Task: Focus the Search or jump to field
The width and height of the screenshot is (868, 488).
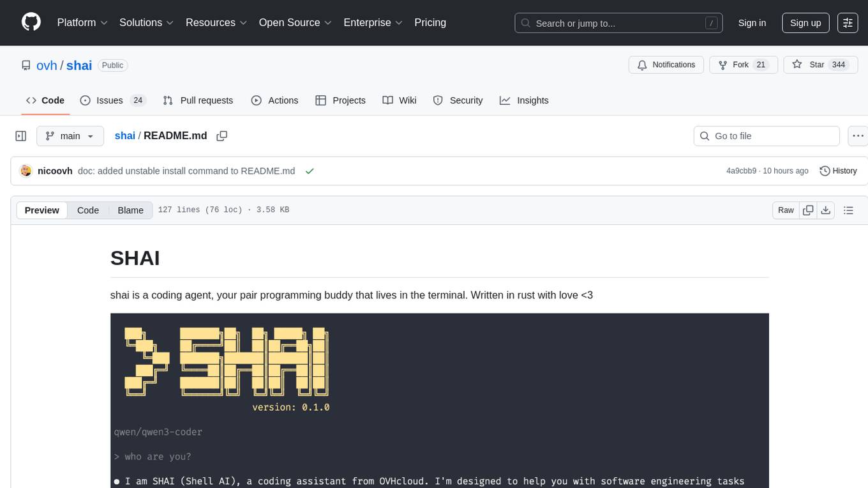Action: 618,23
